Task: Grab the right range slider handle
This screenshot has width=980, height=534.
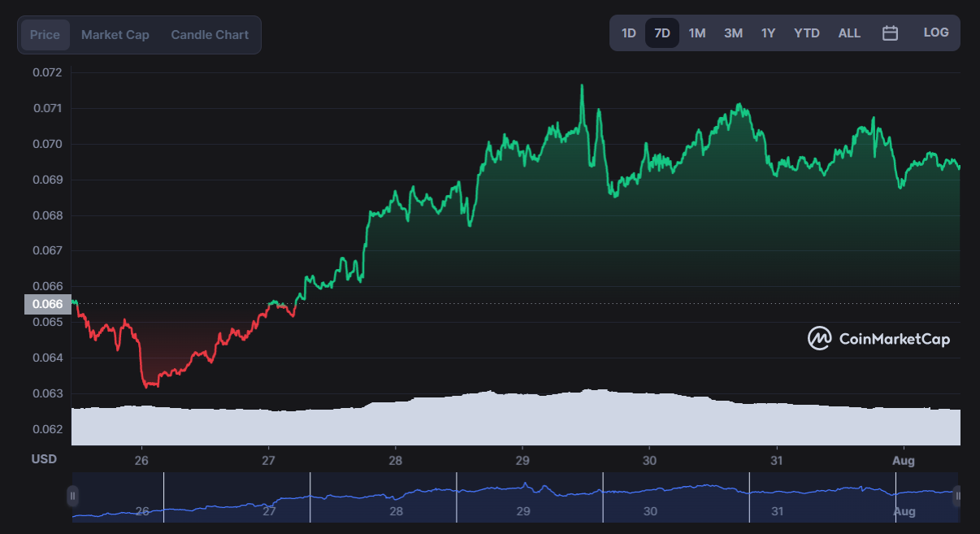Action: click(x=958, y=496)
